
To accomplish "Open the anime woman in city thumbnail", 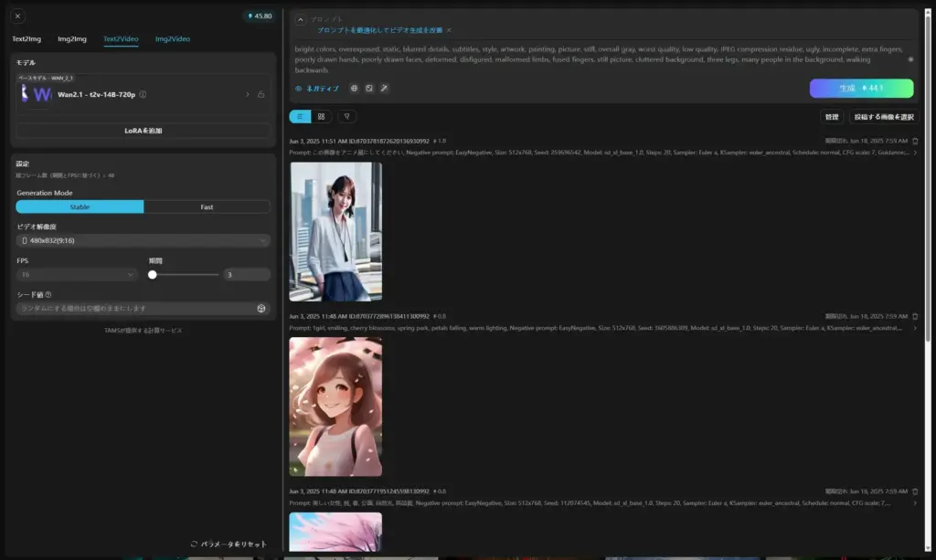I will (335, 232).
